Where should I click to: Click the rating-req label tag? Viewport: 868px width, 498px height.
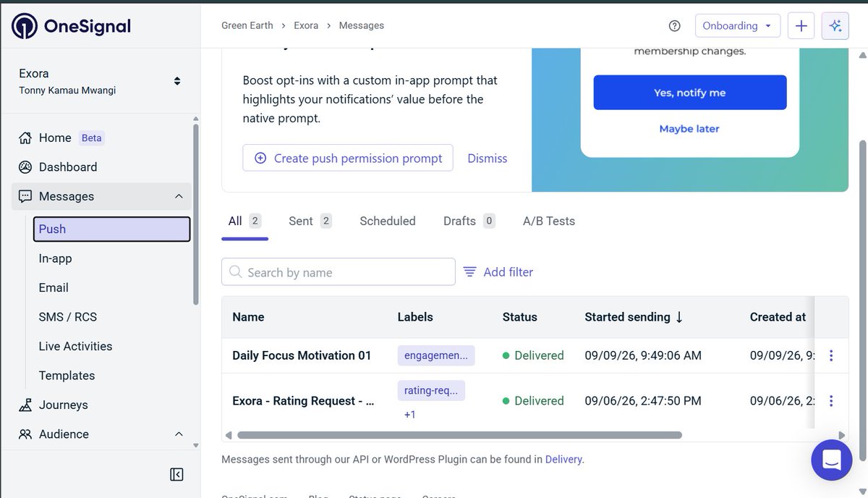[431, 390]
